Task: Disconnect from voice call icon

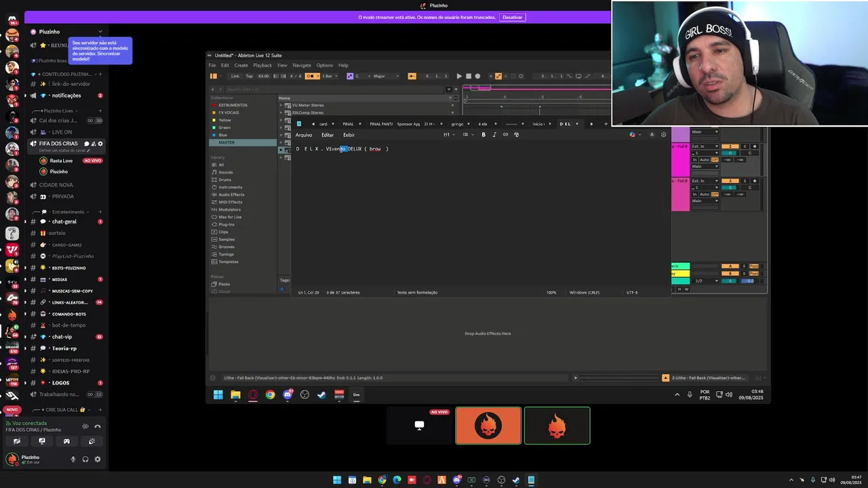Action: [98, 426]
